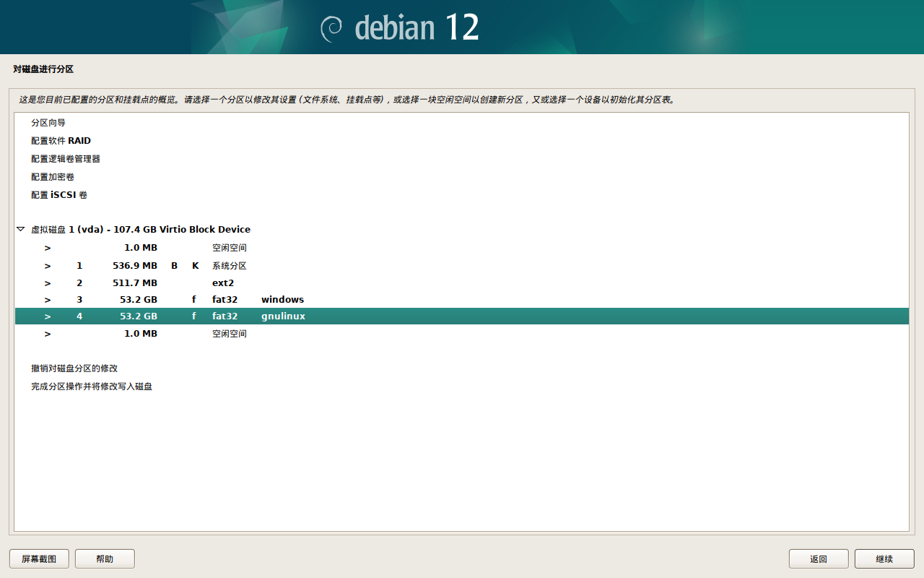Select partition 1 系统分区 536.9 MB
This screenshot has height=578, width=924.
point(462,266)
